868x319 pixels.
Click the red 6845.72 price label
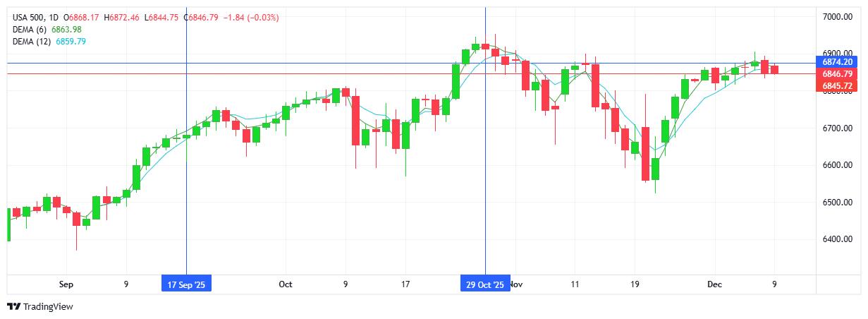(838, 85)
